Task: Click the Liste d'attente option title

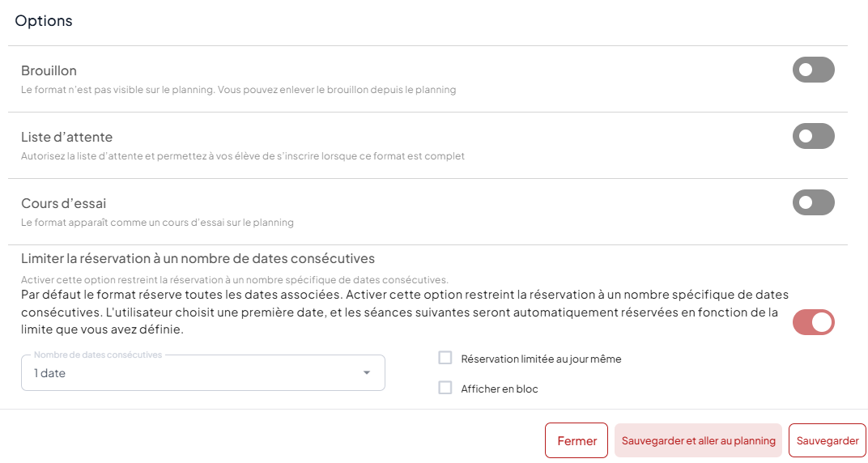Action: pyautogui.click(x=66, y=137)
